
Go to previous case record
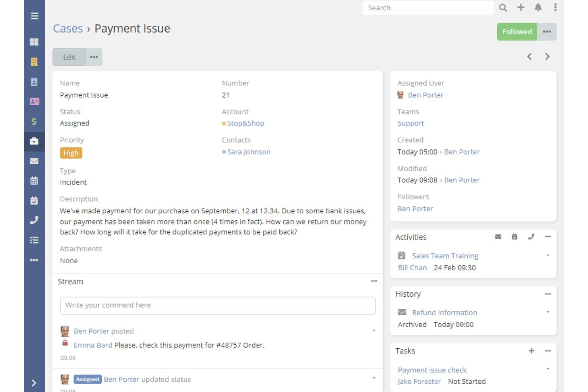pos(529,57)
